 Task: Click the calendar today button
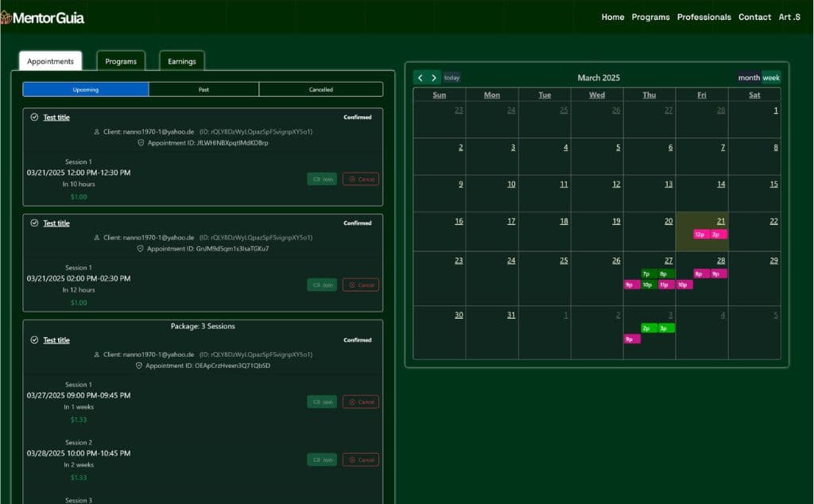(x=452, y=77)
